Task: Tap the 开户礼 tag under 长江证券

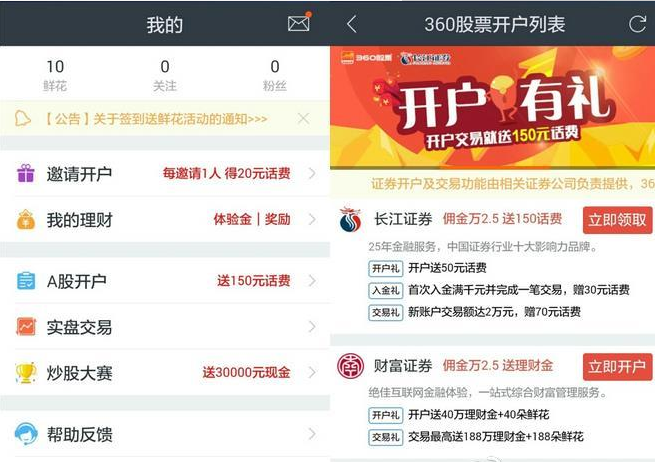Action: point(386,268)
